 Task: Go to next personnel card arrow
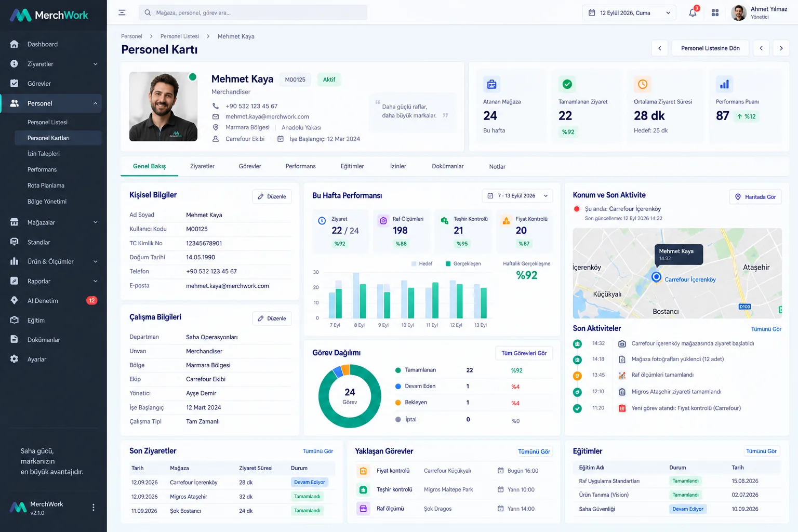[x=781, y=48]
